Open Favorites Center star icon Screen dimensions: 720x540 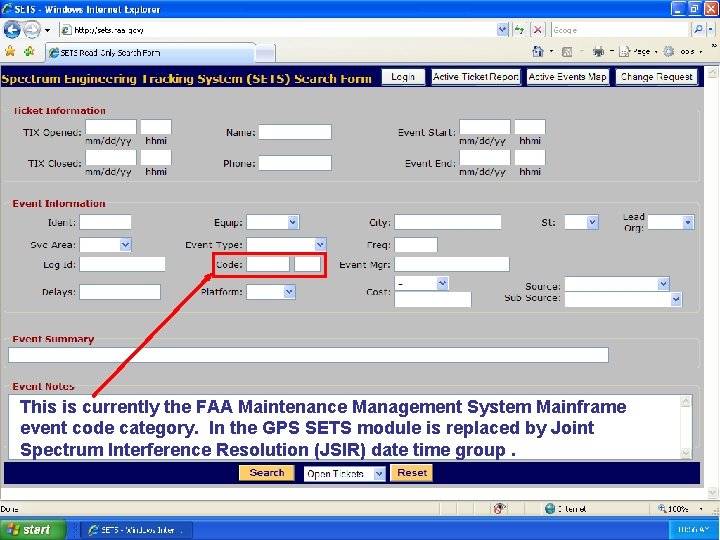click(x=10, y=51)
